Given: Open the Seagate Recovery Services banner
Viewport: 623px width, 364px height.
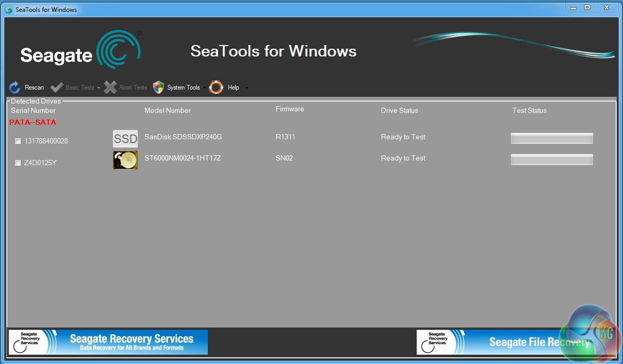Looking at the screenshot, I should pos(108,342).
